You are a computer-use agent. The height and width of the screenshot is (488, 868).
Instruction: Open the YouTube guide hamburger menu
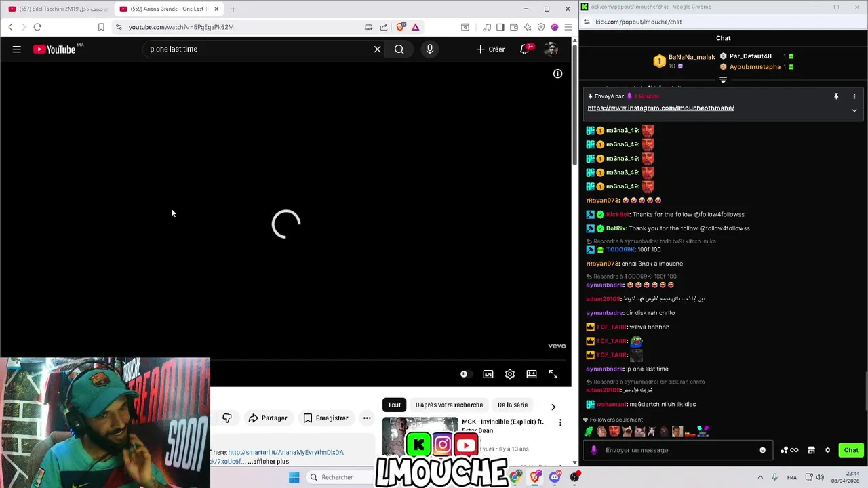[17, 49]
